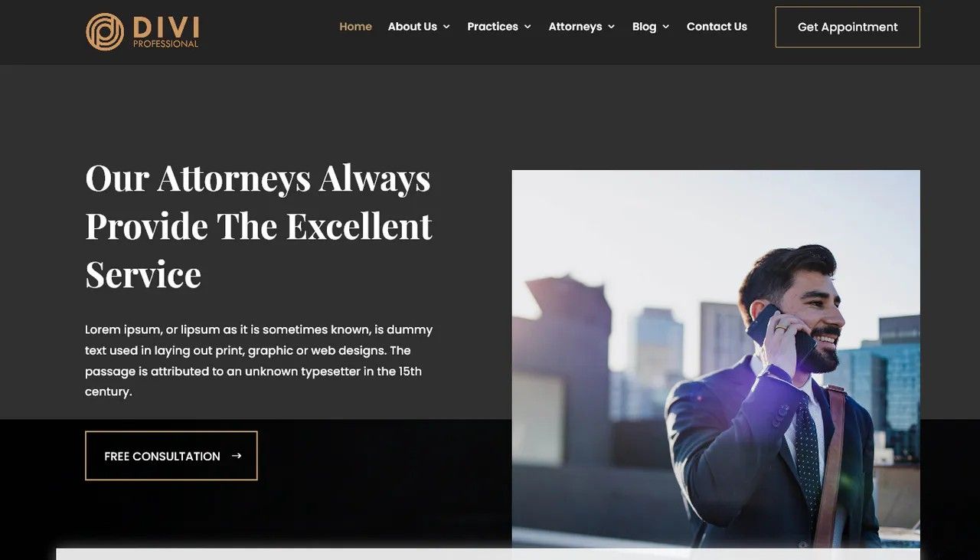Click the word Service in the headline
The height and width of the screenshot is (560, 980).
[143, 274]
